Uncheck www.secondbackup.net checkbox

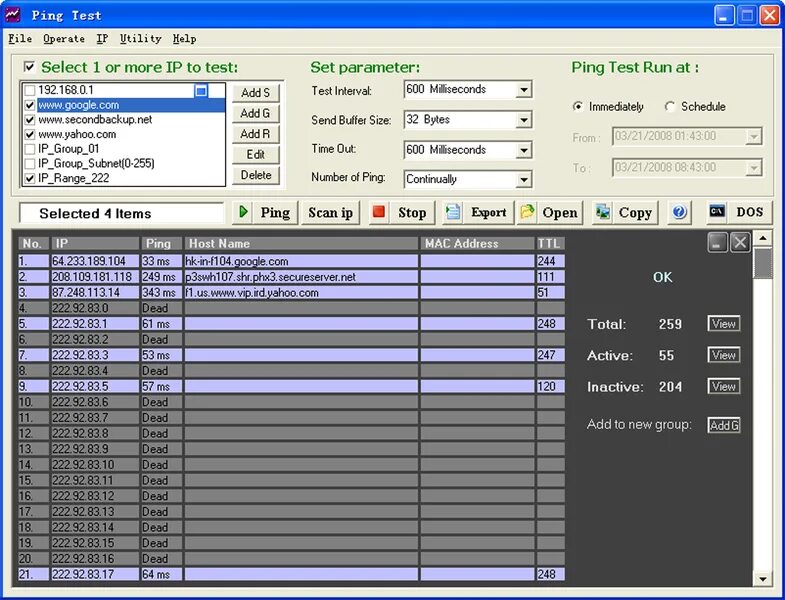(x=30, y=120)
